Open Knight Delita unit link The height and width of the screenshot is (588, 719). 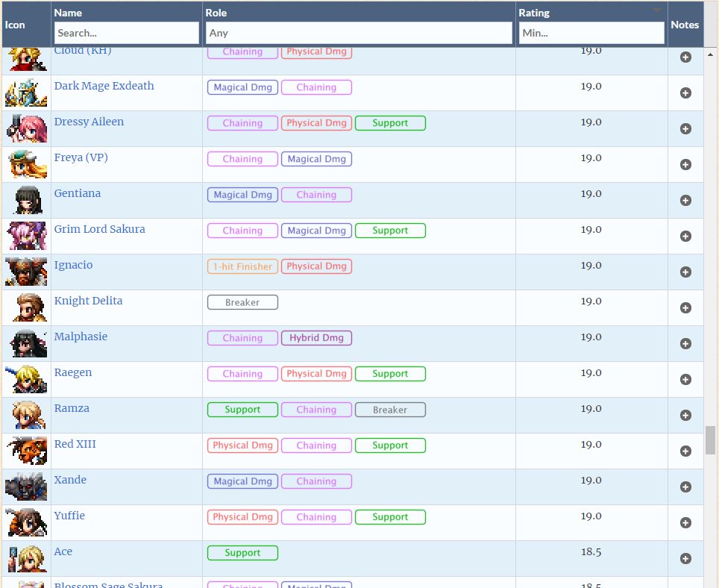[89, 301]
